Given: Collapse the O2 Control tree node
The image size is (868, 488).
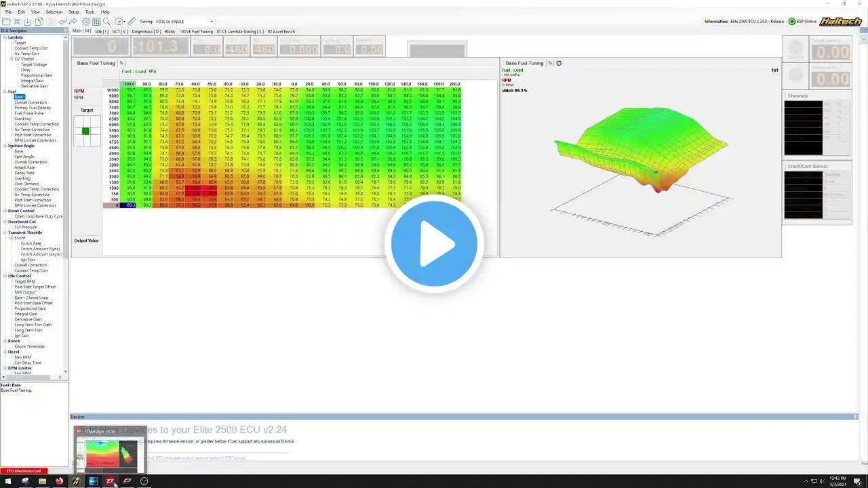Looking at the screenshot, I should 12,59.
